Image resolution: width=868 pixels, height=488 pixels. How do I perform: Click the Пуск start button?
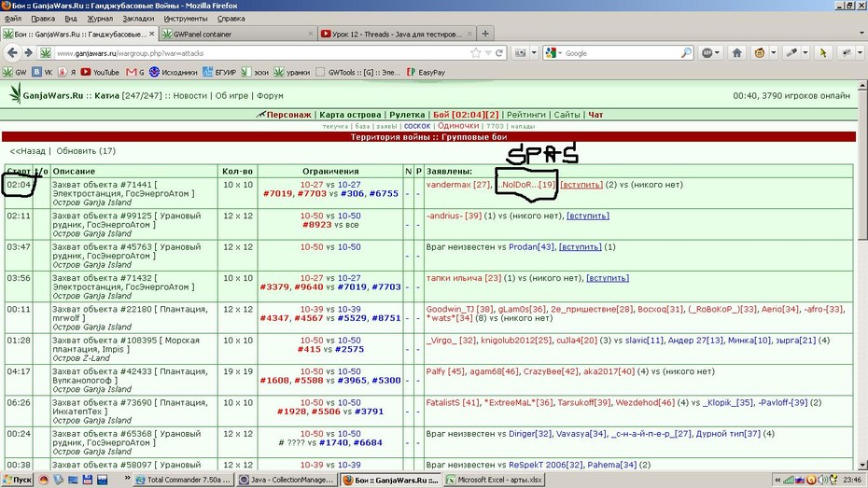tap(17, 480)
